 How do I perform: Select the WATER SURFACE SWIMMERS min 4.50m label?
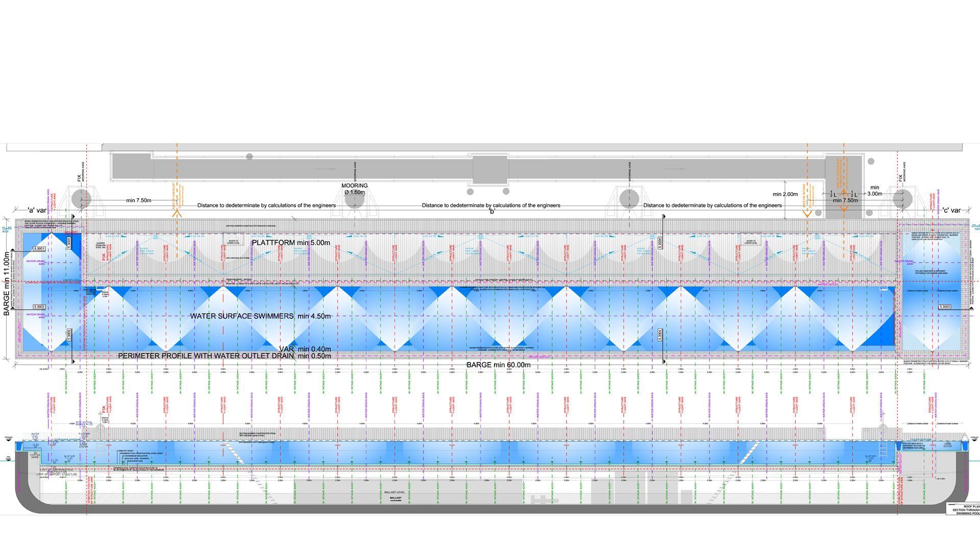tap(260, 316)
